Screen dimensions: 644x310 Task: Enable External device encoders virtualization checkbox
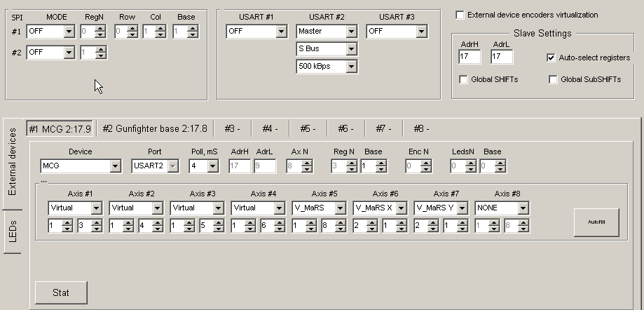pyautogui.click(x=460, y=14)
